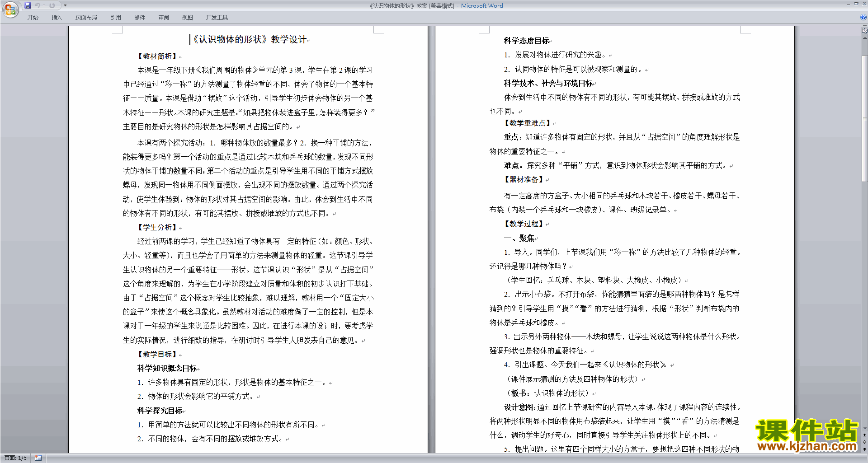Expand the Undo history dropdown arrow
This screenshot has height=463, width=868.
click(x=44, y=5)
